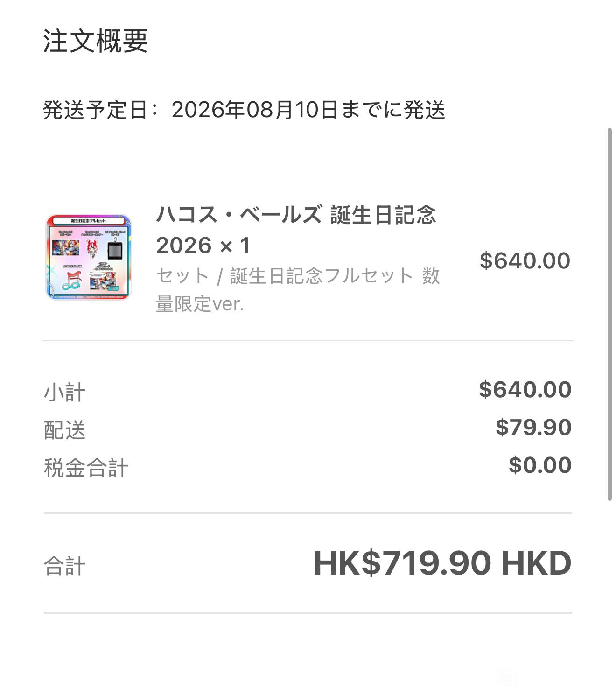
Task: Click the 合計 total label
Action: pos(65,566)
